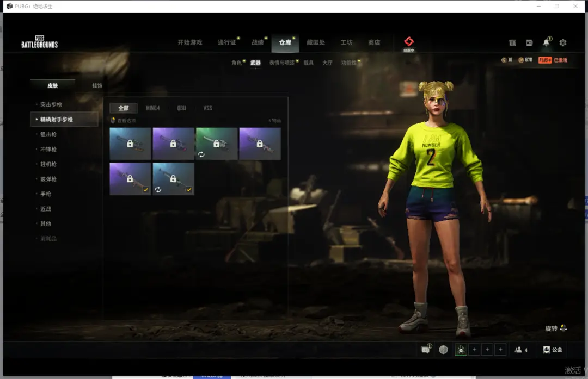This screenshot has height=379, width=588.
Task: Filter skins by the Mini14 button
Action: 152,108
